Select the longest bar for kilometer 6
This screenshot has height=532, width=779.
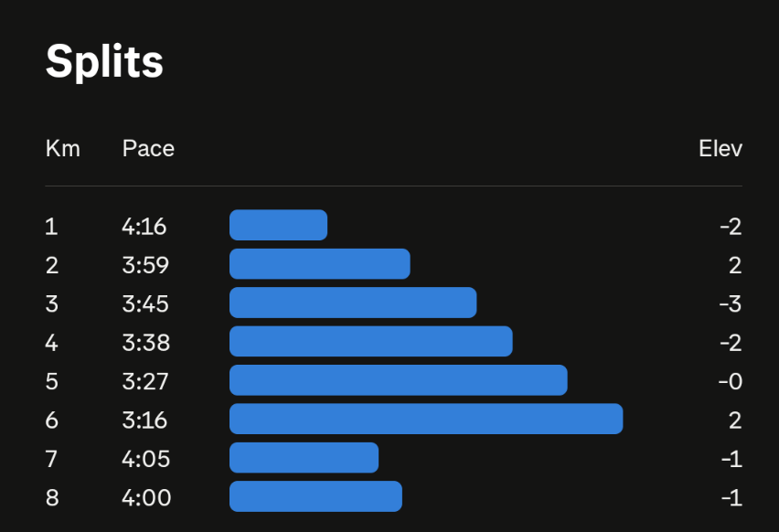(425, 419)
